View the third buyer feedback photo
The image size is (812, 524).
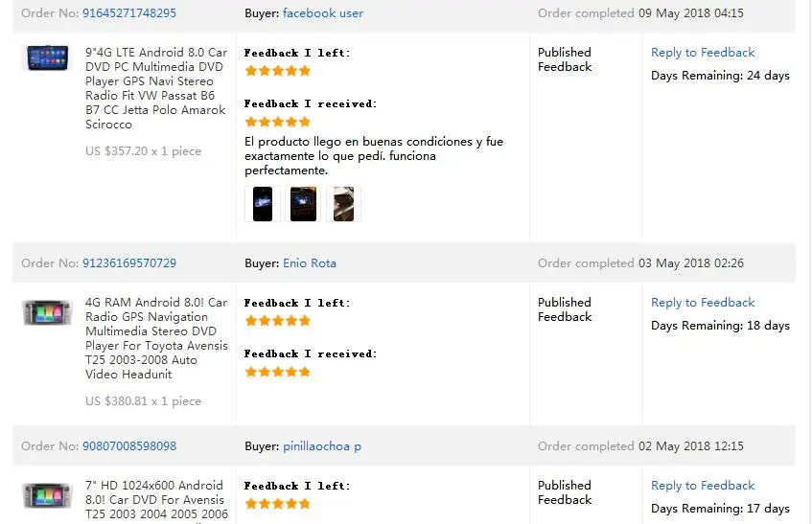click(343, 204)
